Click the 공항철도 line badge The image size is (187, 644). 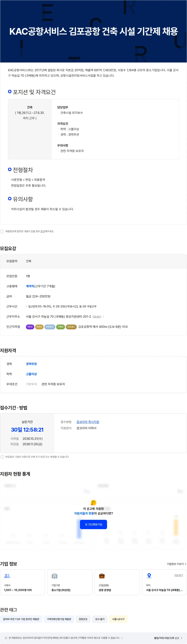pyautogui.click(x=50, y=327)
